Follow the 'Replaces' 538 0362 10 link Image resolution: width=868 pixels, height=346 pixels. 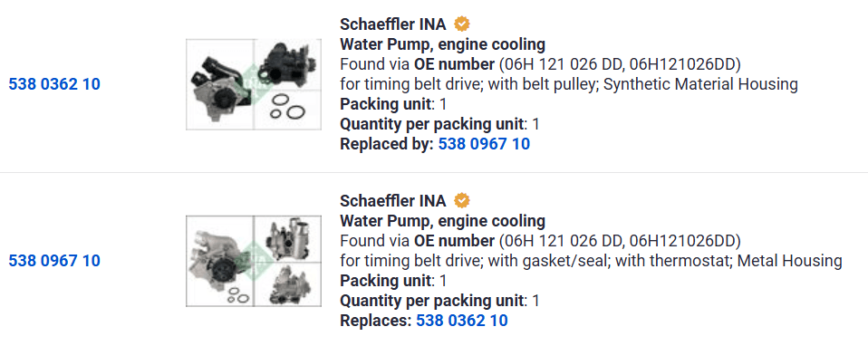pyautogui.click(x=462, y=321)
